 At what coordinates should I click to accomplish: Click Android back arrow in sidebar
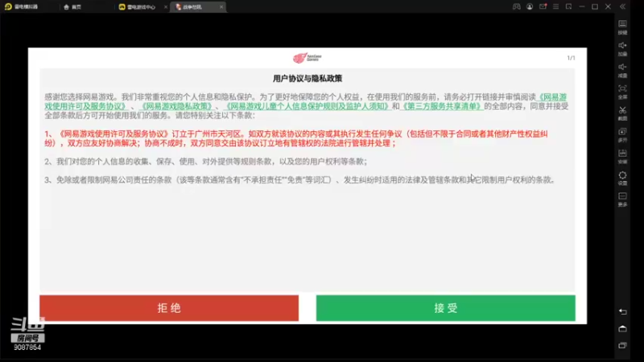point(622,312)
